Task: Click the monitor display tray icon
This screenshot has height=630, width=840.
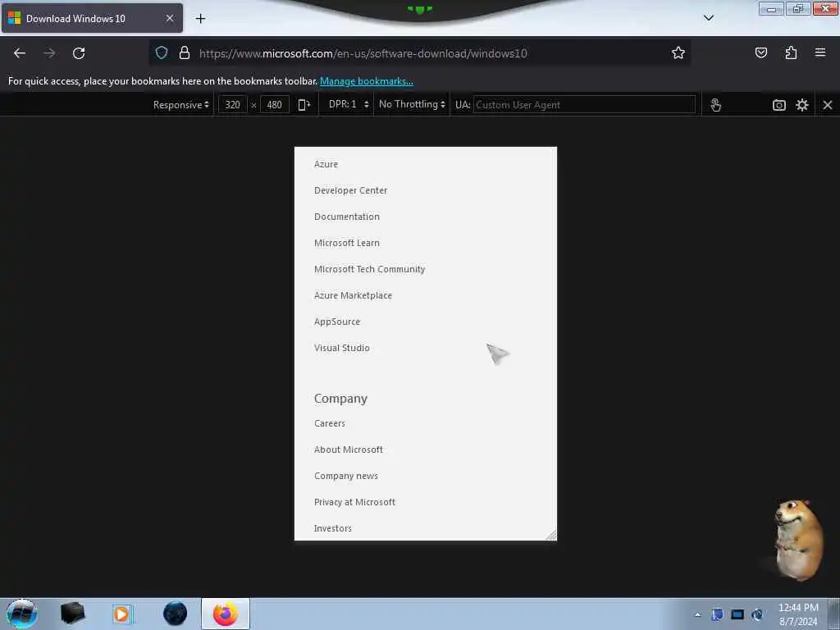Action: 737,614
